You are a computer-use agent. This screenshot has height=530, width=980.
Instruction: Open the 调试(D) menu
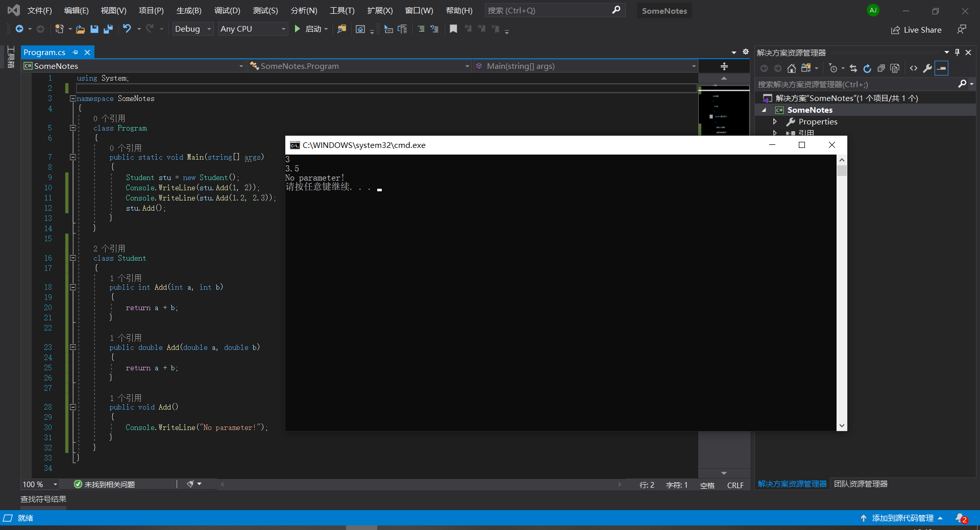(x=227, y=11)
